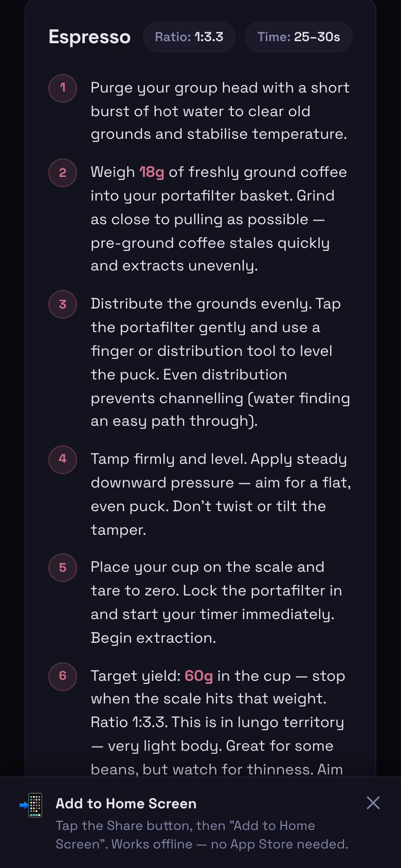This screenshot has height=868, width=401.
Task: Select the step 2 number badge
Action: (62, 173)
